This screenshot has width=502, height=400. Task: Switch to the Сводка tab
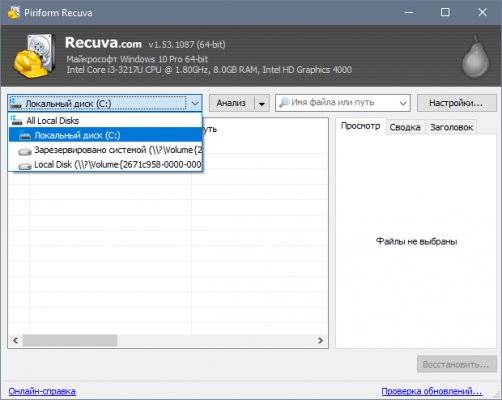point(405,127)
